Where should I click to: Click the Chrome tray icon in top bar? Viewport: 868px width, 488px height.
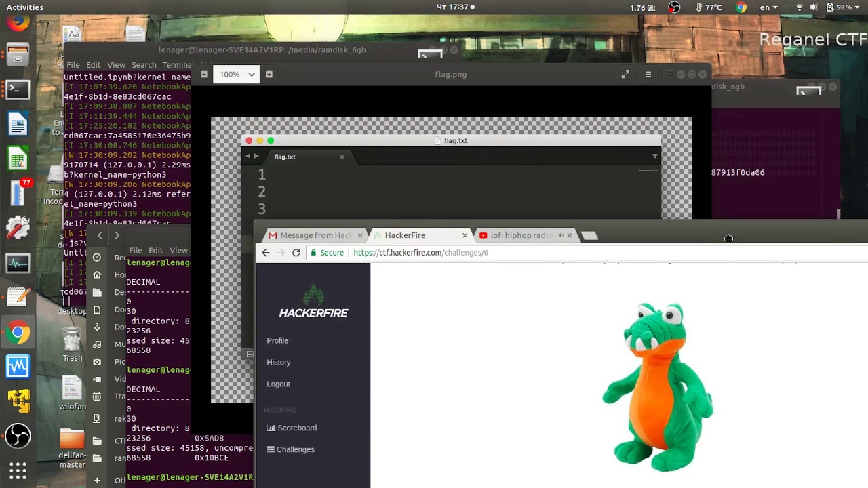tap(741, 7)
